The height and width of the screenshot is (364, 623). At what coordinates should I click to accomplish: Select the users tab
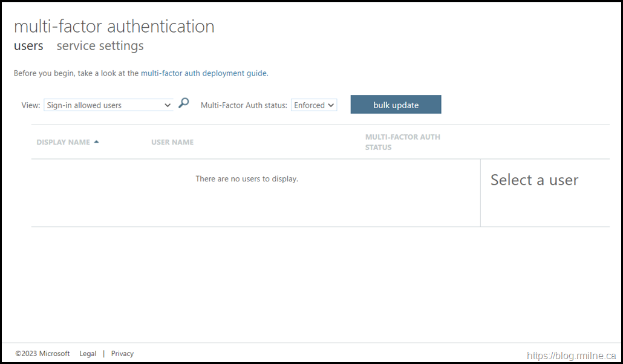point(28,45)
